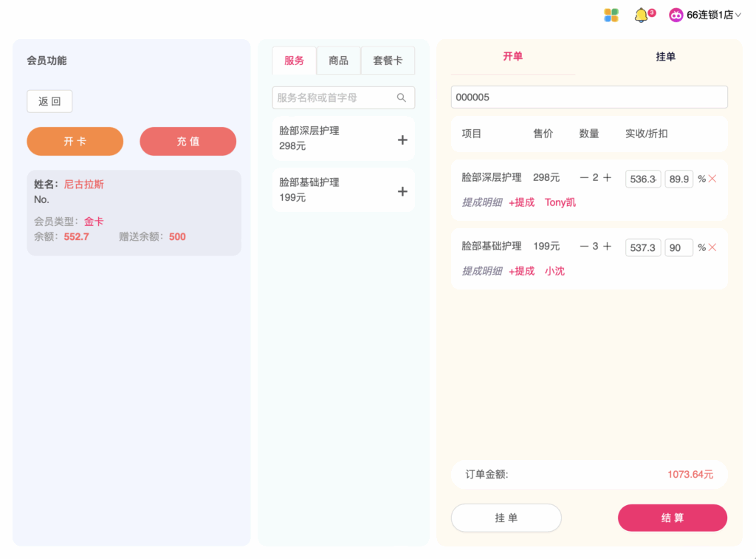The image size is (756, 559).
Task: Open the 挂单 tab at the top
Action: pos(665,57)
